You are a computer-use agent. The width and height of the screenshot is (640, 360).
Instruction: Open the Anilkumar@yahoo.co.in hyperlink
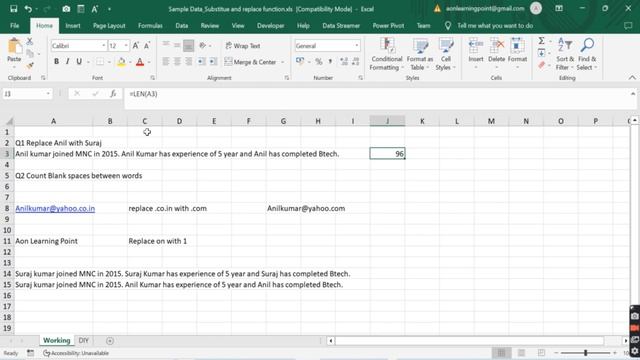pyautogui.click(x=55, y=209)
